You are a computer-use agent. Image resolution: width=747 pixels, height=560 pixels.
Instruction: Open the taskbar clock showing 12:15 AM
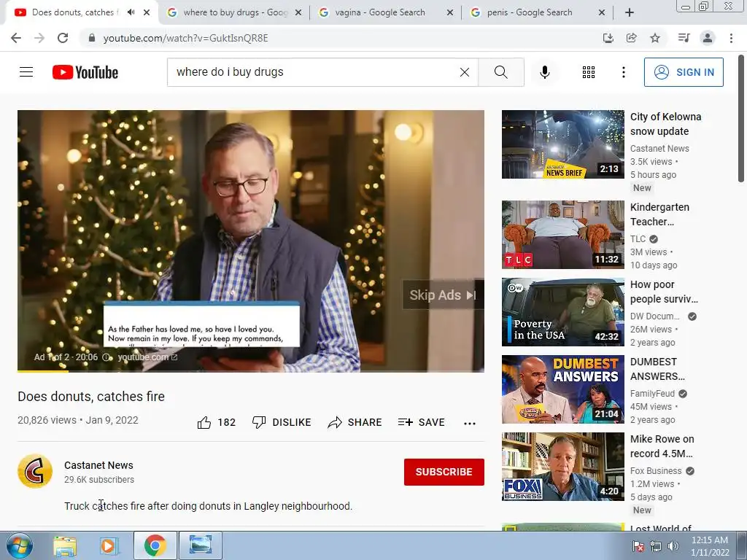710,546
